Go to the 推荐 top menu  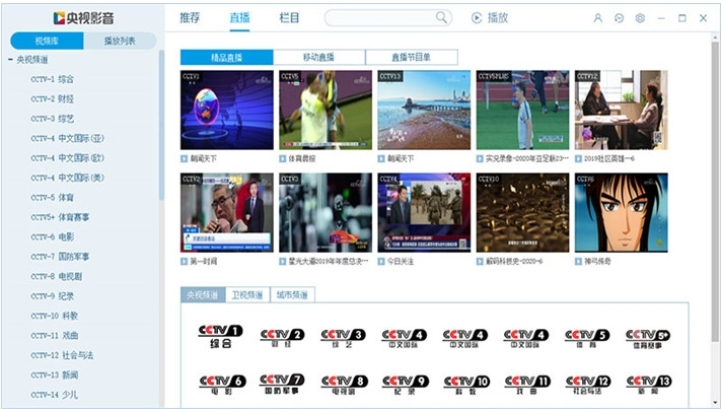tap(190, 18)
